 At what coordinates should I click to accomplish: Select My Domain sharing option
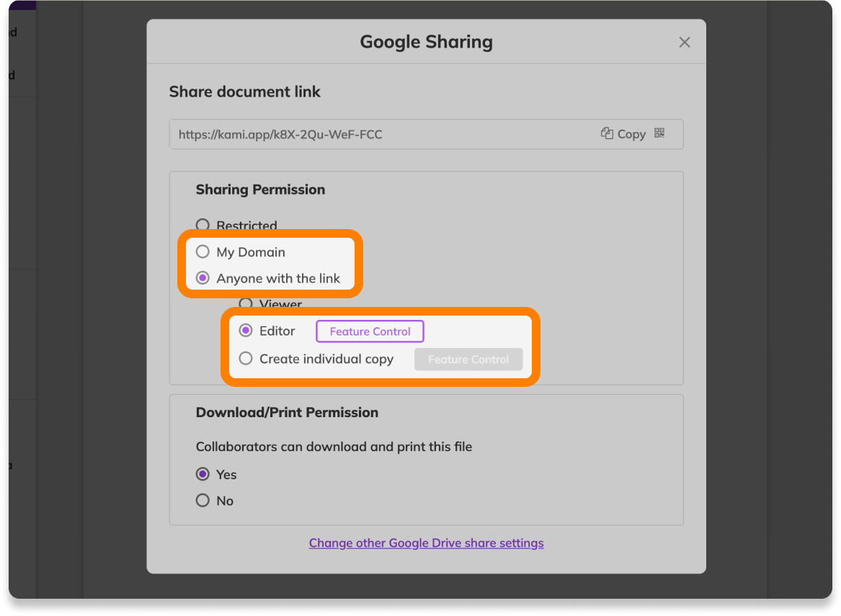[203, 251]
